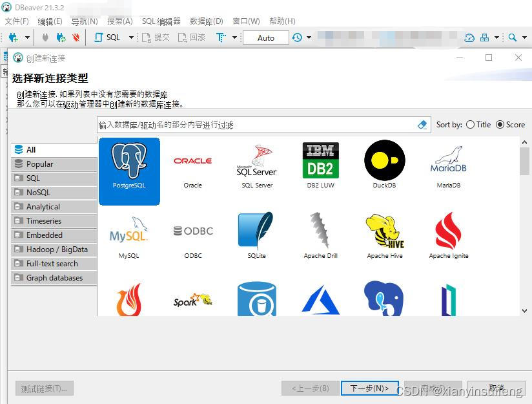Focus the database filter text field

click(256, 125)
